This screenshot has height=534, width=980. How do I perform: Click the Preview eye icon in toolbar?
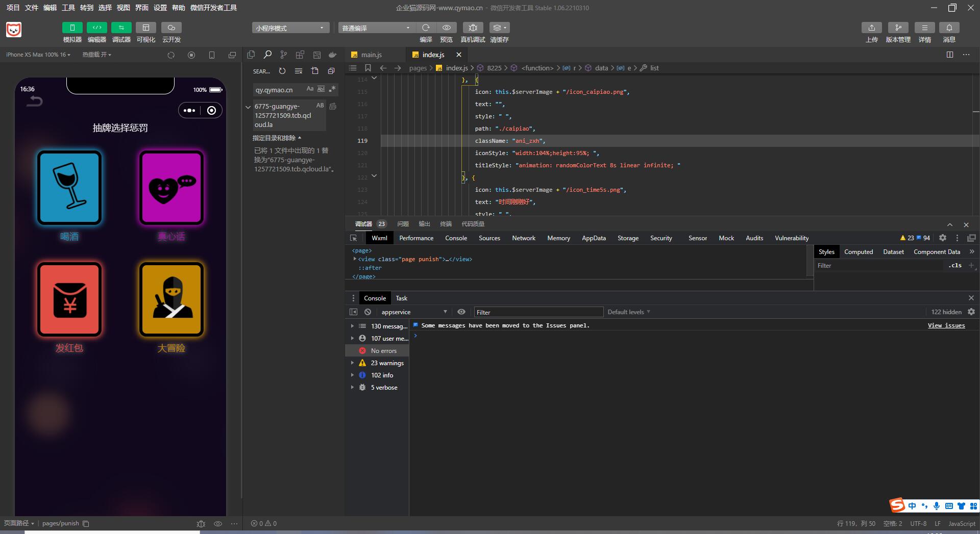coord(446,28)
